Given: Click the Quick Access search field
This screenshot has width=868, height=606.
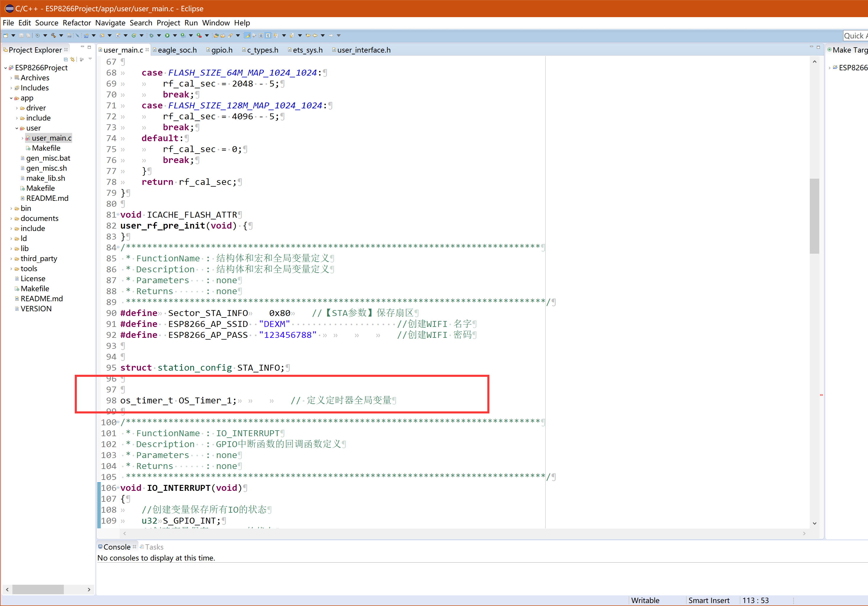Looking at the screenshot, I should pos(855,36).
